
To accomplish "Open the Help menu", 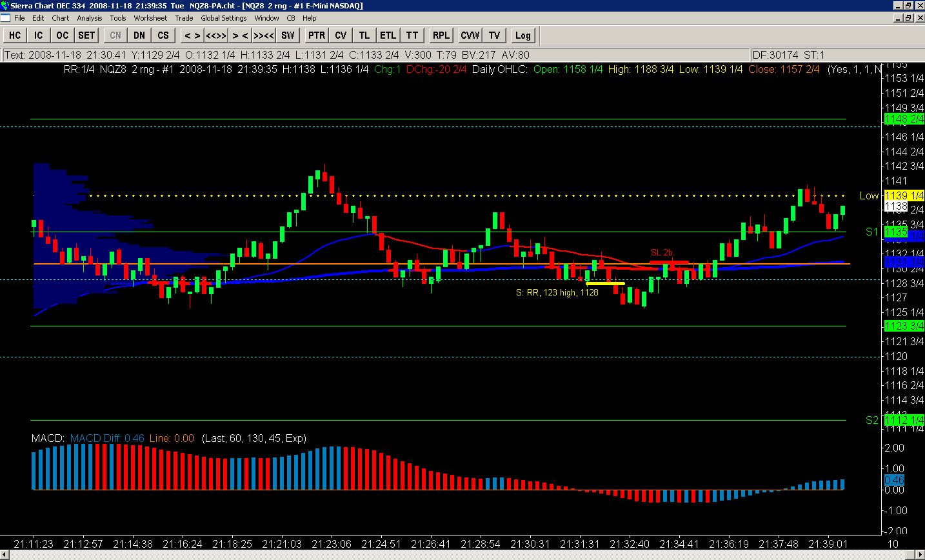I will tap(310, 18).
